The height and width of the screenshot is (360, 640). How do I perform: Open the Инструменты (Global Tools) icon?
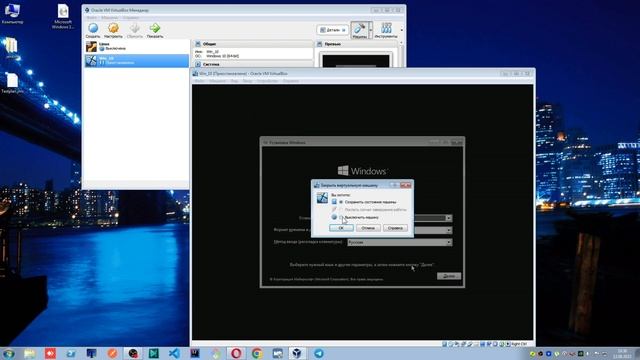[x=386, y=30]
